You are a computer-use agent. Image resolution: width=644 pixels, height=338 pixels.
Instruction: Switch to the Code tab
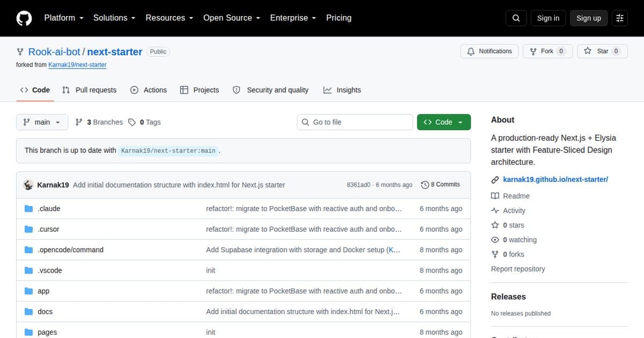(35, 90)
